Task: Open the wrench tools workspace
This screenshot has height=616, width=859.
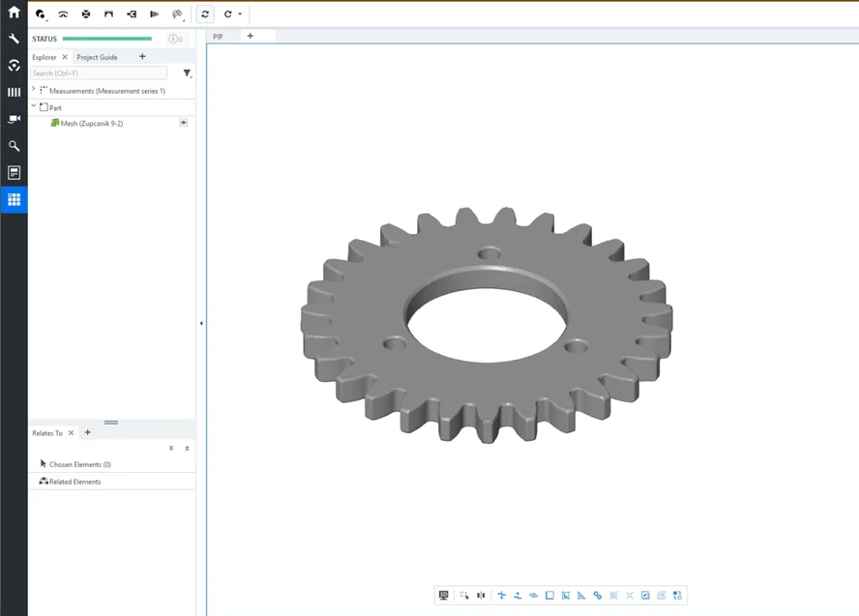Action: click(14, 39)
